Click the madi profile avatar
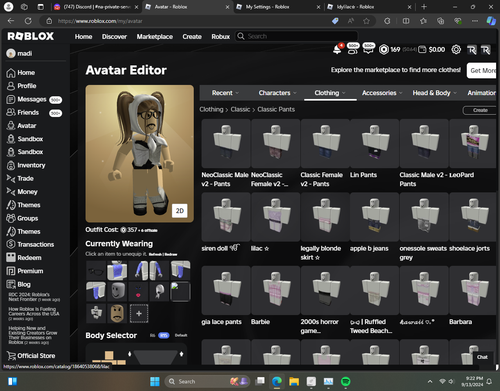Screen dimensions: 500x391 coord(11,53)
